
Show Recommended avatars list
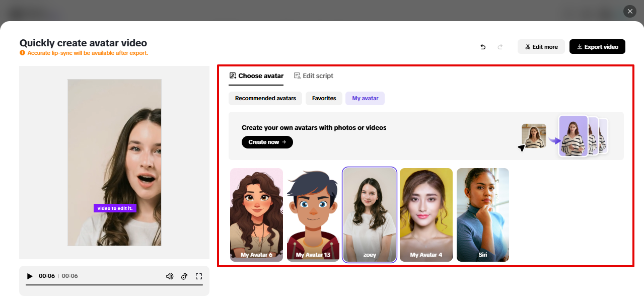pyautogui.click(x=265, y=98)
